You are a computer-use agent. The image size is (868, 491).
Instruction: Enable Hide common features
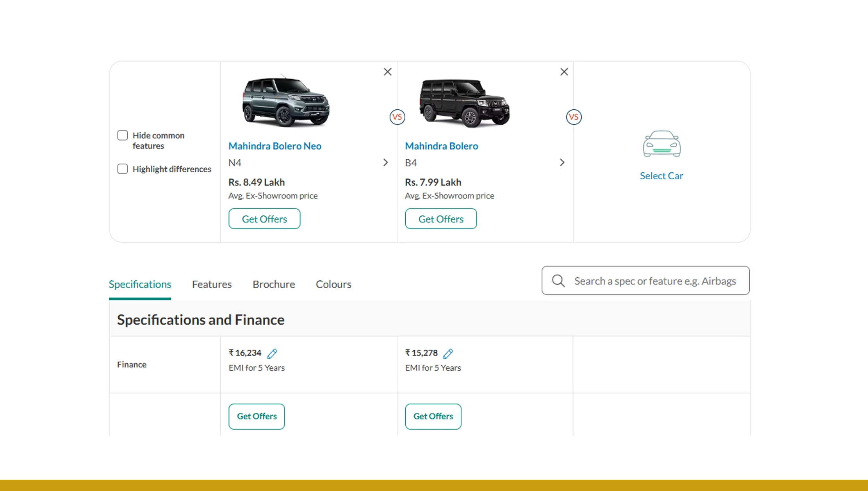pos(122,135)
